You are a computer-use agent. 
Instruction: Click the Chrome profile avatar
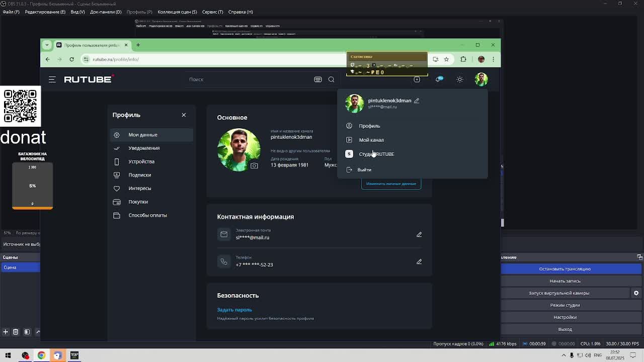click(481, 59)
